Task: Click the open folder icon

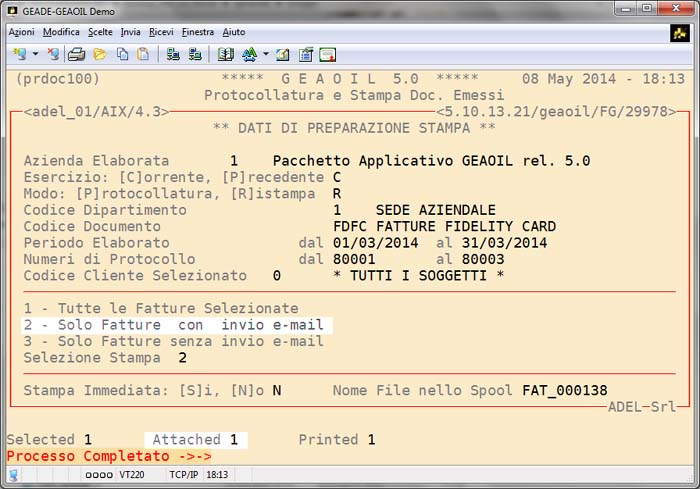Action: [x=98, y=54]
